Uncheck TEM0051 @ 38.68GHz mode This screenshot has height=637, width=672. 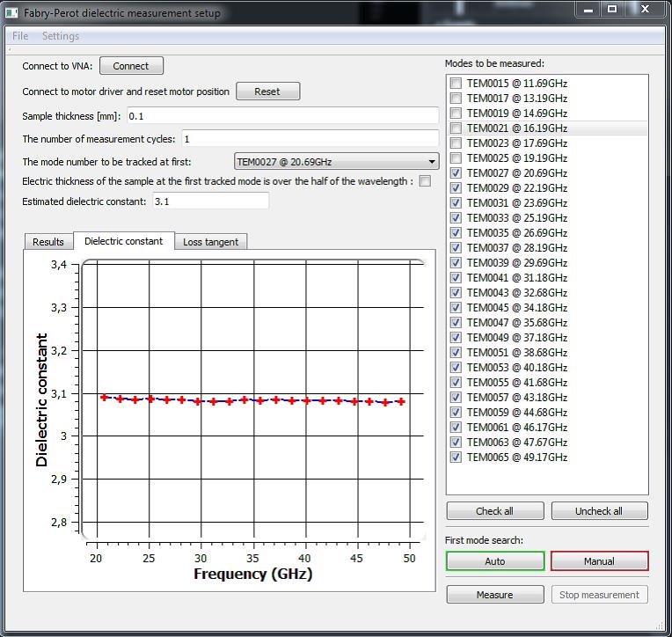coord(456,352)
